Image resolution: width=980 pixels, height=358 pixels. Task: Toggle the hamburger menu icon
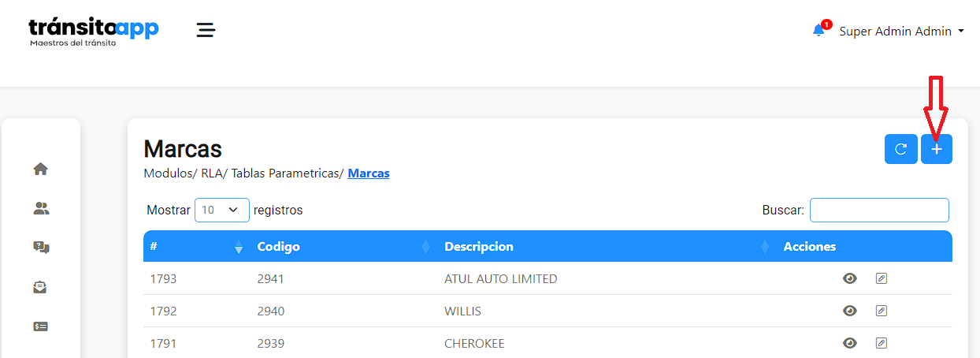click(x=206, y=31)
